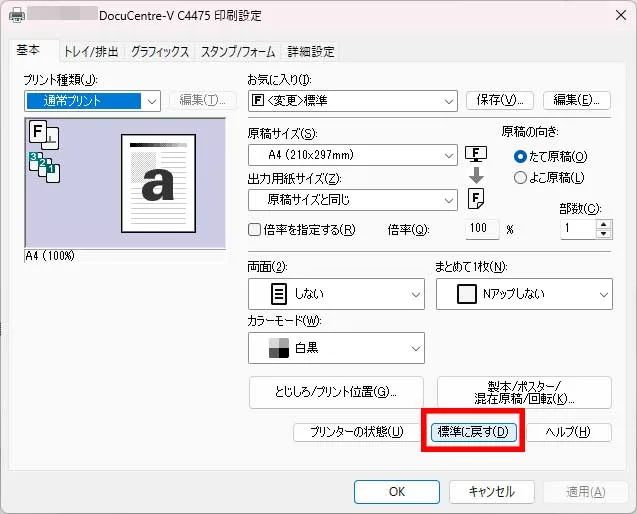Click the black-and-white color mode icon
Image resolution: width=637 pixels, height=514 pixels.
tap(279, 348)
